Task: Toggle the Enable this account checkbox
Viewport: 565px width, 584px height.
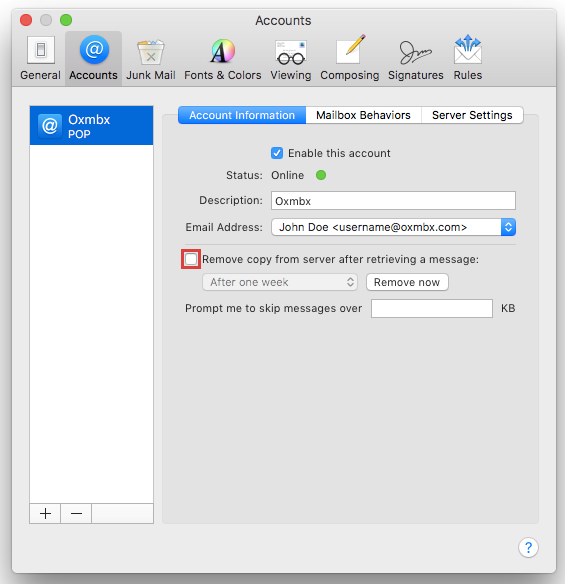Action: [277, 153]
